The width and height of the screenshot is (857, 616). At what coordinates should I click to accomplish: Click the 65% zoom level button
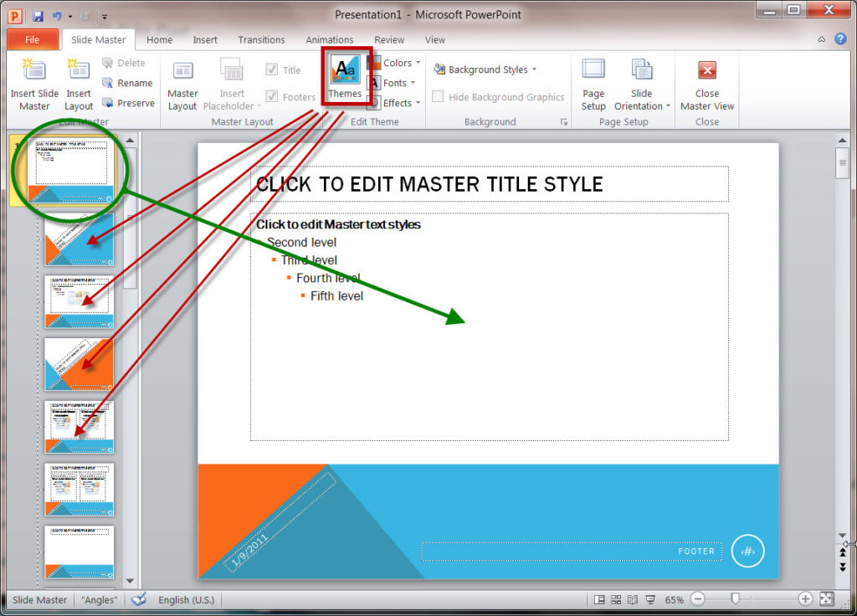click(x=674, y=599)
